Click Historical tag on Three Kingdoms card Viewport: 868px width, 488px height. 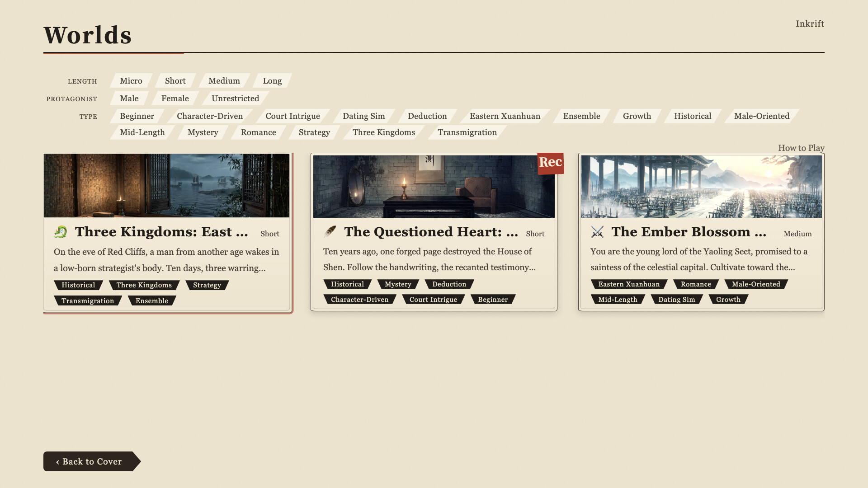click(78, 285)
